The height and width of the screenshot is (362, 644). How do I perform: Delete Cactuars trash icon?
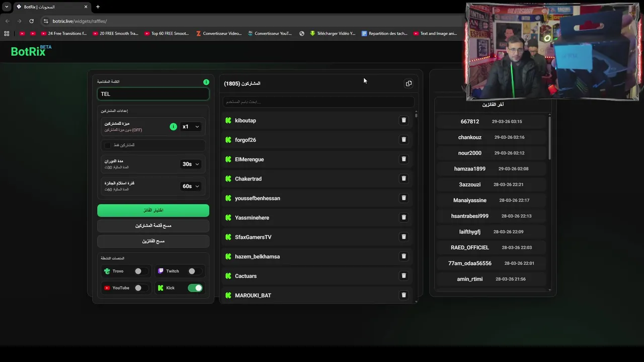point(404,276)
